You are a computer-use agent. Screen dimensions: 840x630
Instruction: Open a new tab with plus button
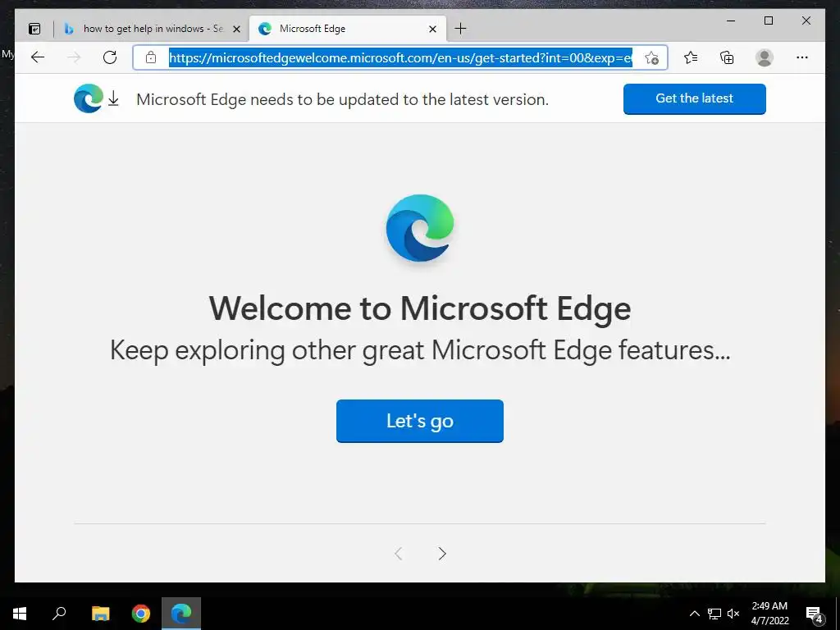pos(460,29)
